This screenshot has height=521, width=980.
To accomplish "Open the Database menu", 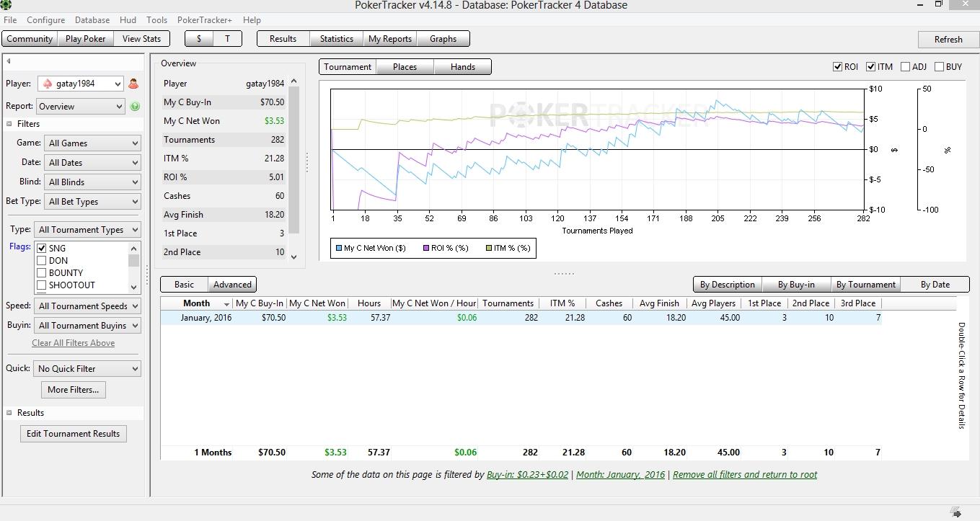I will tap(92, 20).
